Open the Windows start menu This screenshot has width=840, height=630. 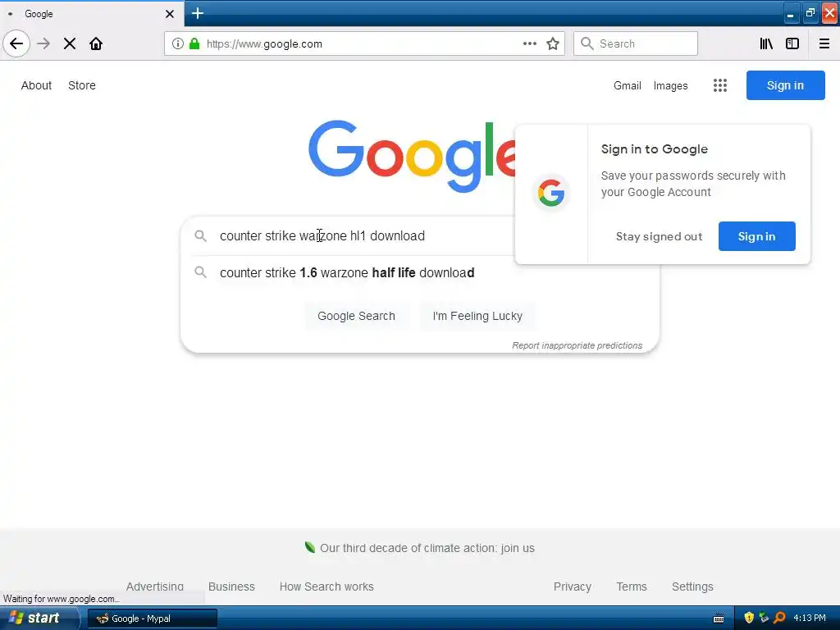point(39,618)
